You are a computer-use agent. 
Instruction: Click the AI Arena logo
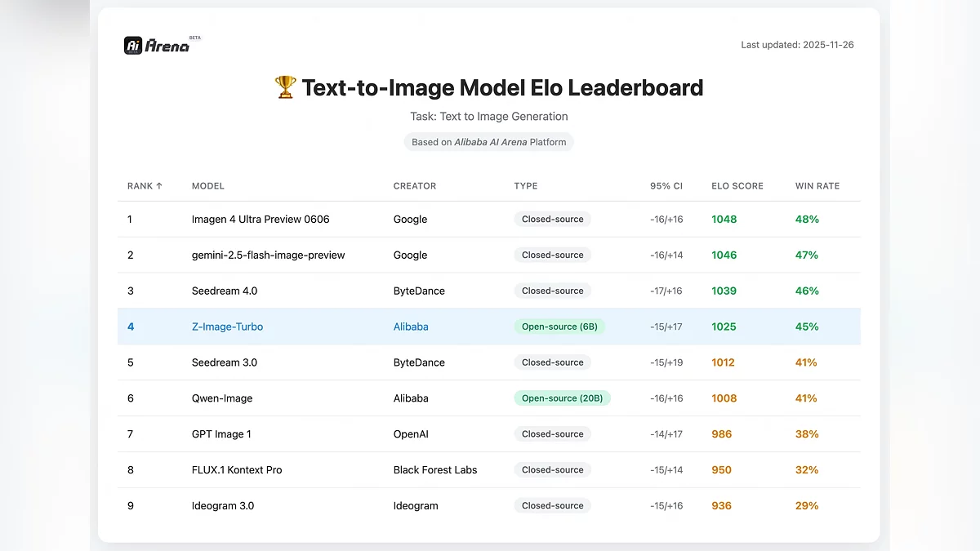[158, 46]
